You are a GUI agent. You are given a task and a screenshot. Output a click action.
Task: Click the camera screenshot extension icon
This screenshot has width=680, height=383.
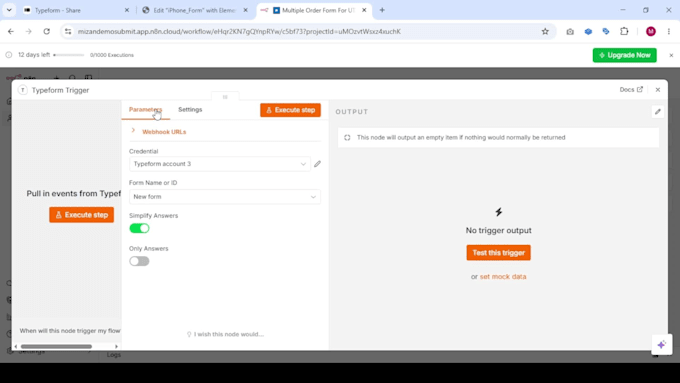[x=570, y=31]
